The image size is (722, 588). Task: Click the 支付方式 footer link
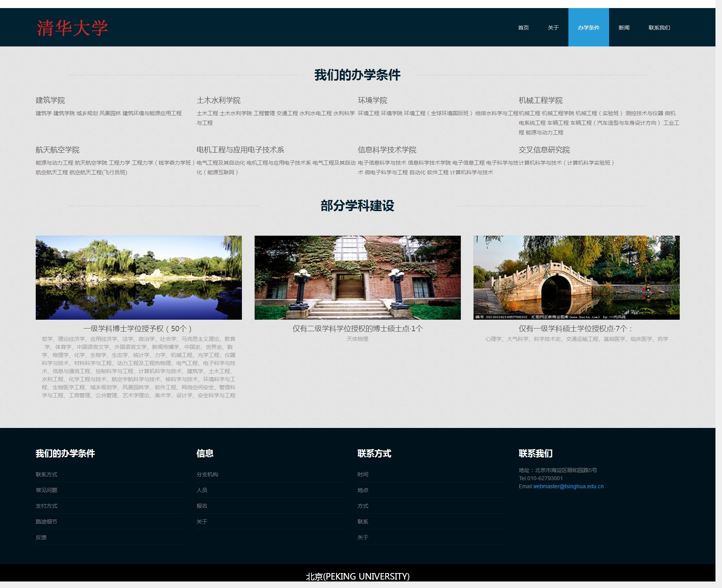pyautogui.click(x=46, y=506)
